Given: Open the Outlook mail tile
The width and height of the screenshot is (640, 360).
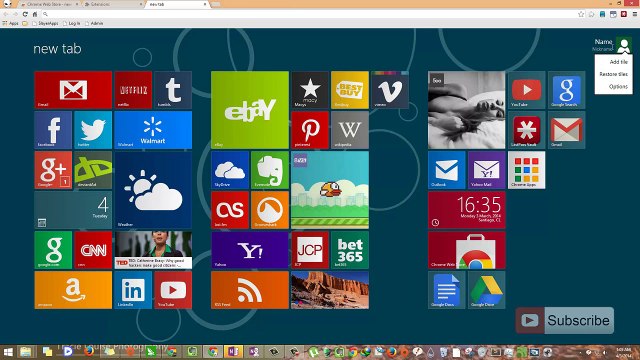Looking at the screenshot, I should coord(447,170).
